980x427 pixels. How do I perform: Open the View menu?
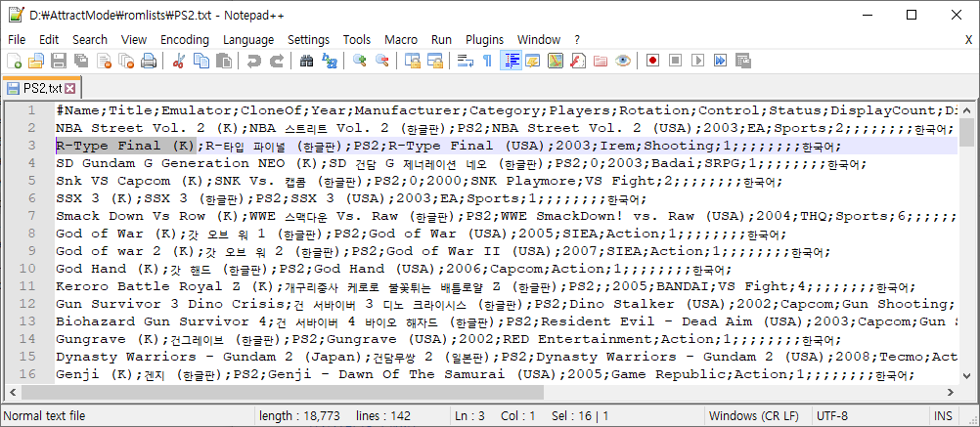tap(134, 39)
